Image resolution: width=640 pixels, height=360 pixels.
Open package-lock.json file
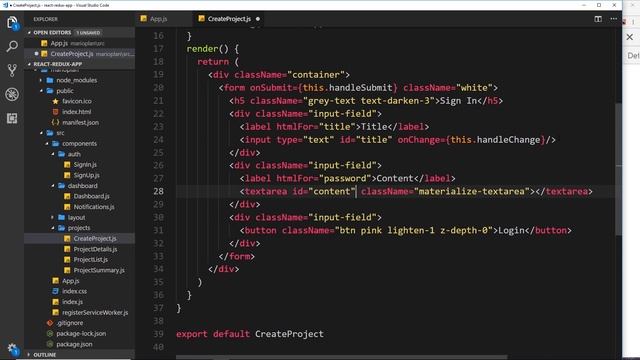[80, 334]
